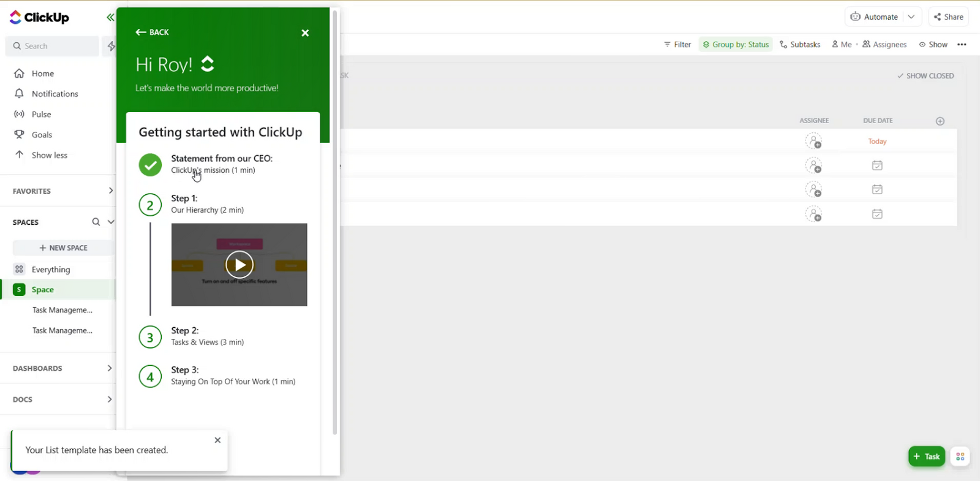Open Group by: Status dropdown
Image resolution: width=980 pixels, height=481 pixels.
736,45
